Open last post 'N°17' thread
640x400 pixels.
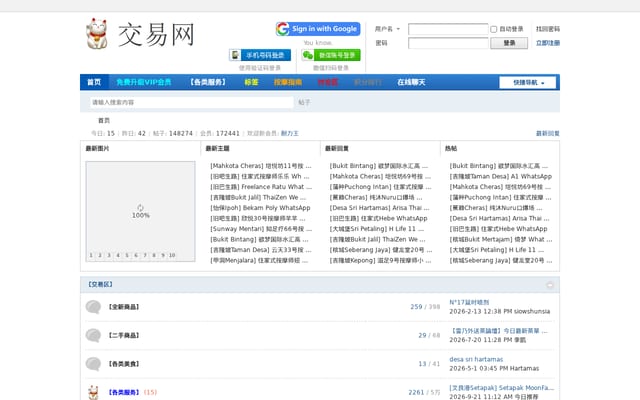pyautogui.click(x=469, y=302)
